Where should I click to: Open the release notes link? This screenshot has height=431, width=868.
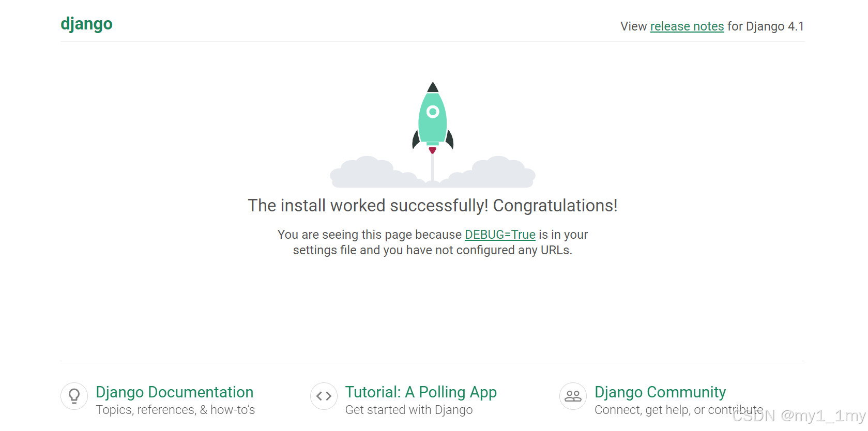click(x=687, y=26)
